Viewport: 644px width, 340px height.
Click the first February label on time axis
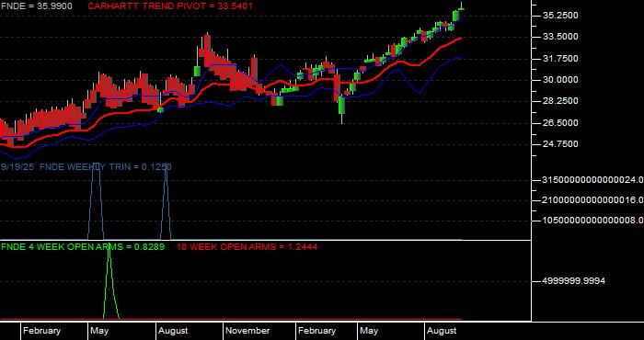(41, 331)
